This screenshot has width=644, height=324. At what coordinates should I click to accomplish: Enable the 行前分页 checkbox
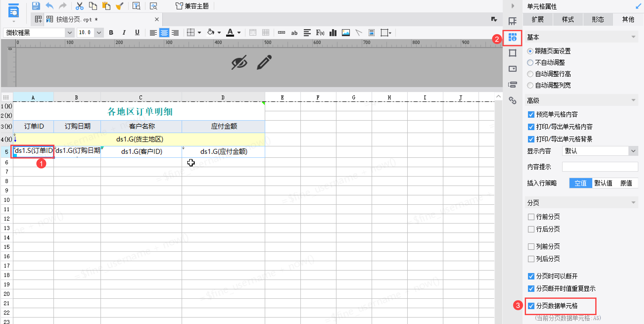(531, 217)
